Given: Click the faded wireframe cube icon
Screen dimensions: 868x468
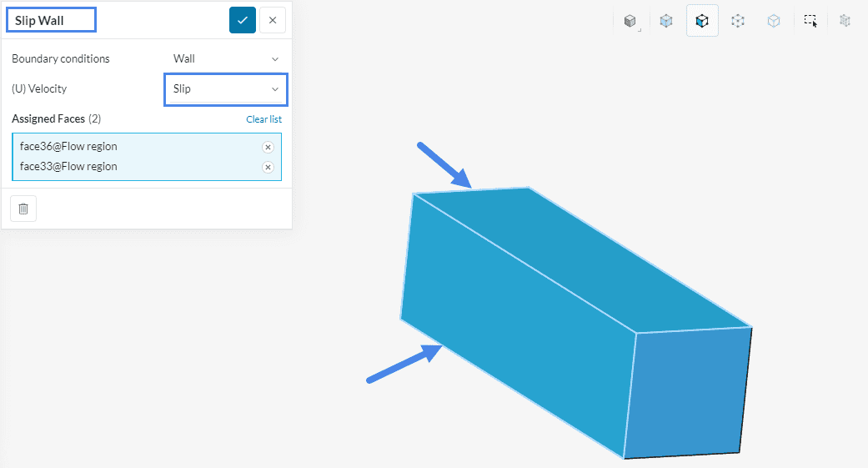Looking at the screenshot, I should (x=845, y=21).
